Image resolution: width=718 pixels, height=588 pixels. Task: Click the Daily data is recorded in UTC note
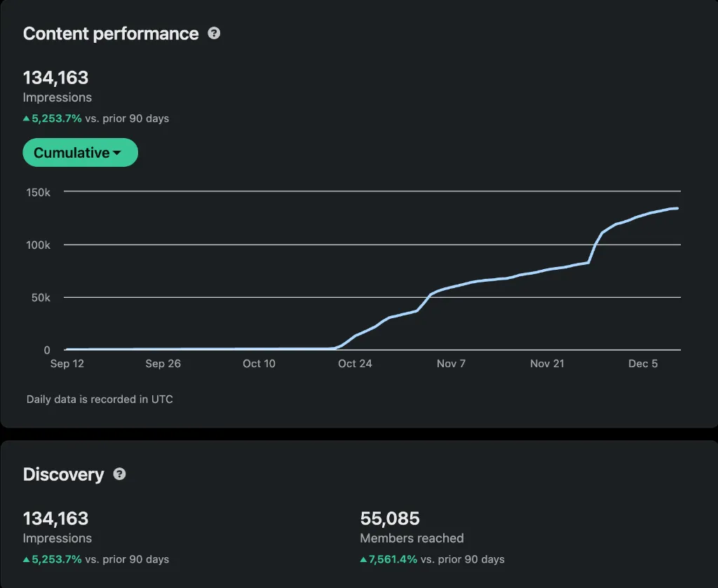point(100,399)
